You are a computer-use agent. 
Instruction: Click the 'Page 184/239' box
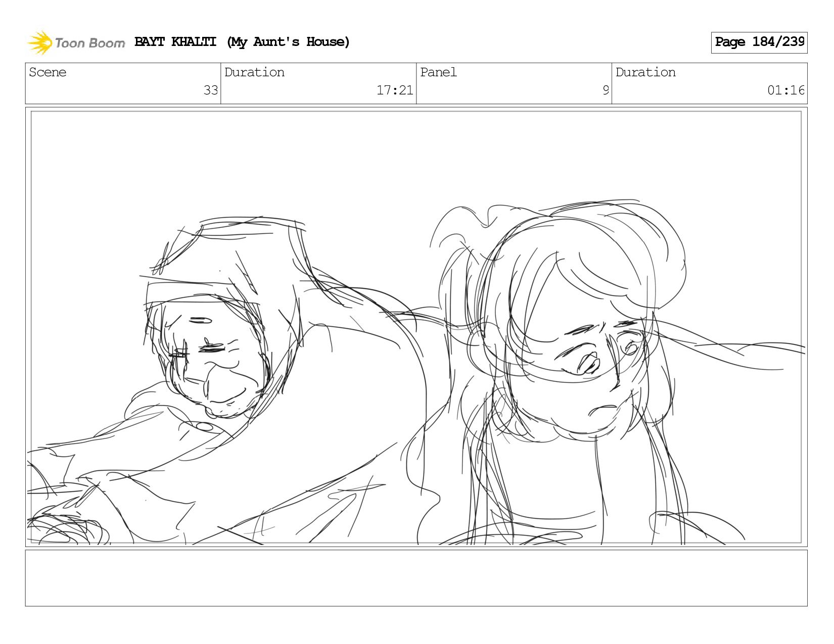pyautogui.click(x=759, y=42)
